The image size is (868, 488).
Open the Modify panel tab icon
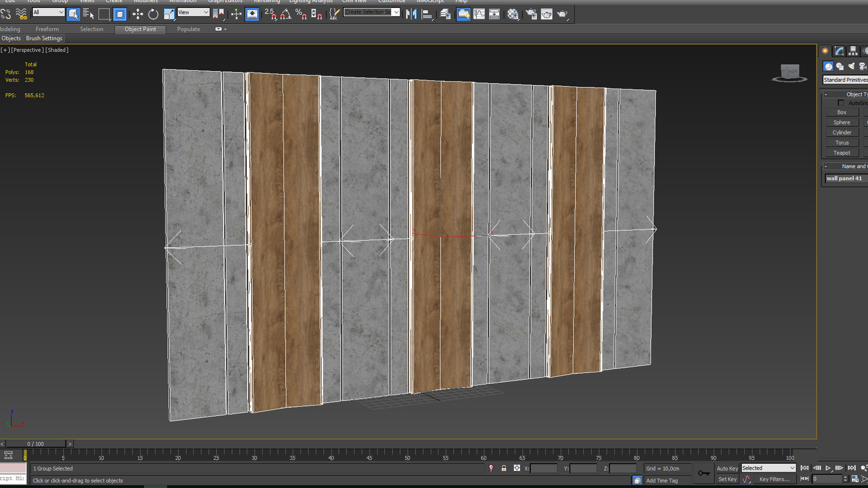pos(839,51)
